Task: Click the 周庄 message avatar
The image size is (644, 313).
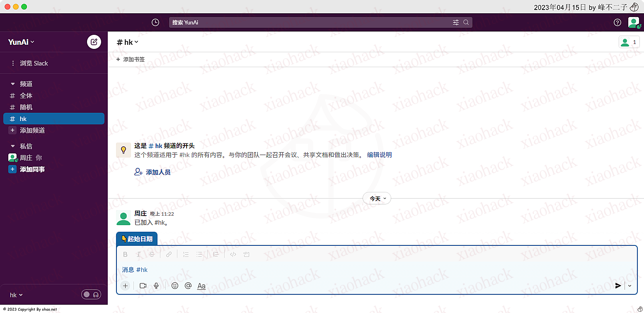Action: [123, 218]
